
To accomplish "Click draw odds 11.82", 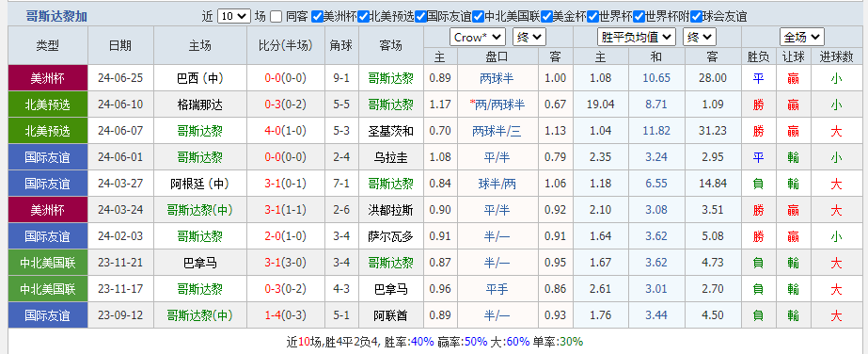I will [x=656, y=131].
